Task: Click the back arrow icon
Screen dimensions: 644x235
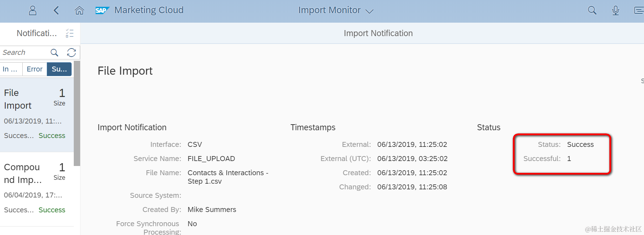Action: coord(56,10)
